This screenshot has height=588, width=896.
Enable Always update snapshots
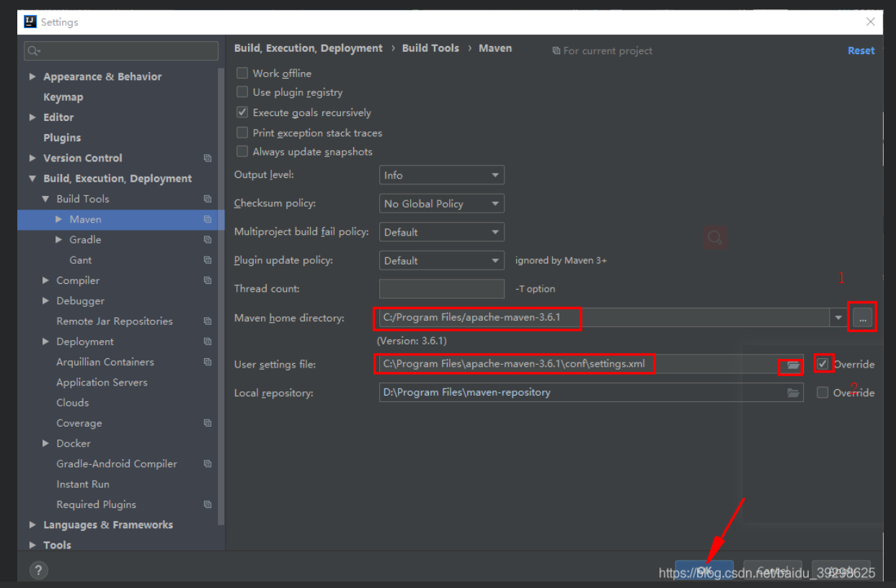[x=242, y=151]
